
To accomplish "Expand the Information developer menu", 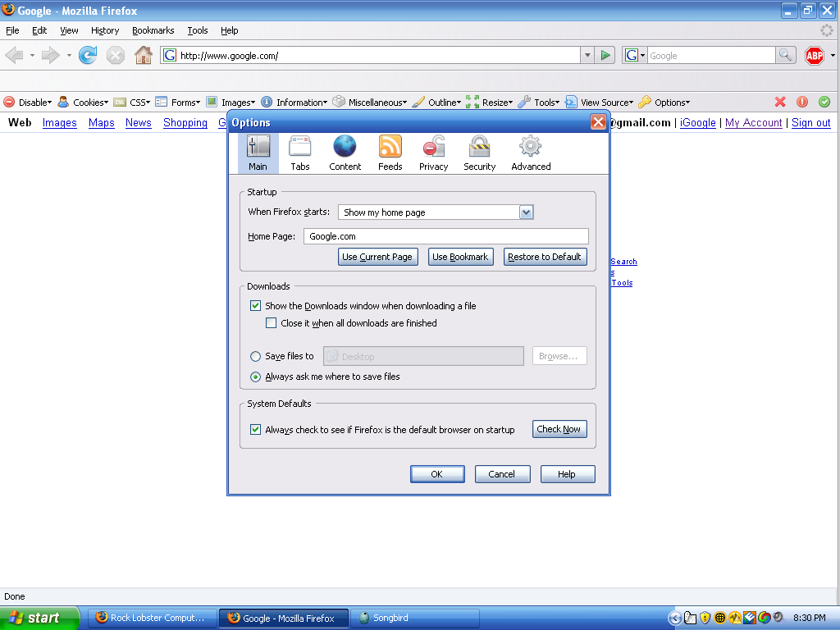I will pyautogui.click(x=294, y=103).
